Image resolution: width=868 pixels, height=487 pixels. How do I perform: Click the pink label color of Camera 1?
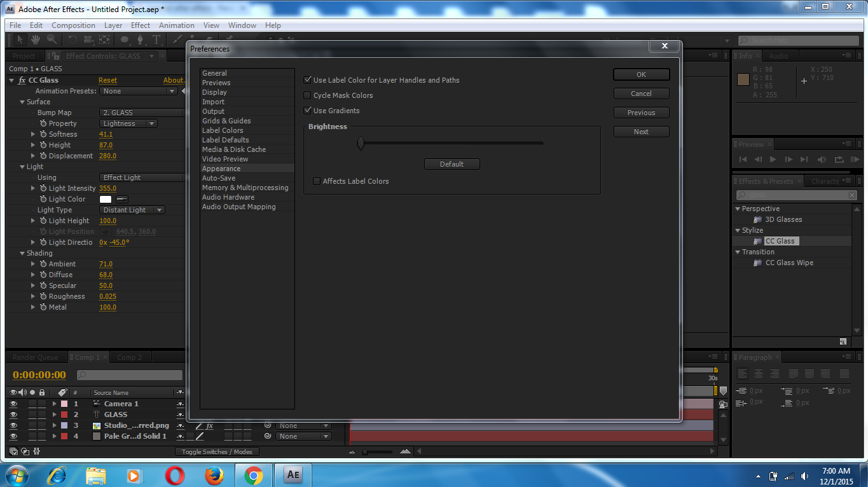click(x=64, y=404)
